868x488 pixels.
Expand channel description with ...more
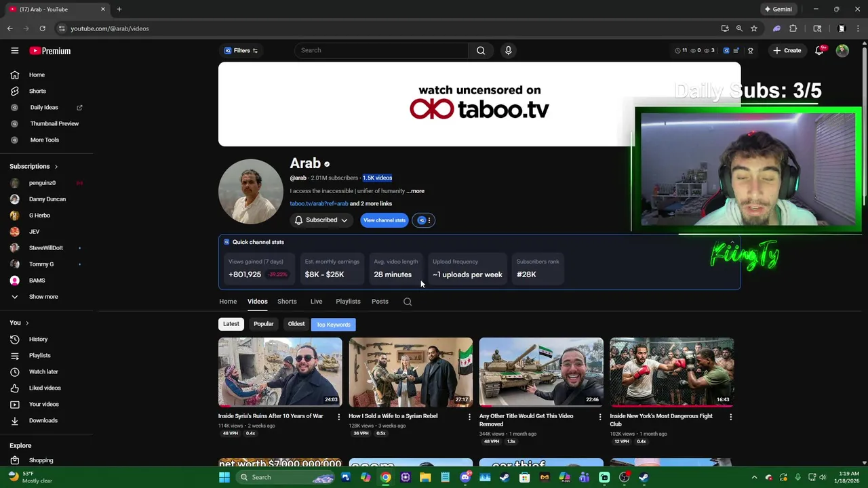coord(416,191)
